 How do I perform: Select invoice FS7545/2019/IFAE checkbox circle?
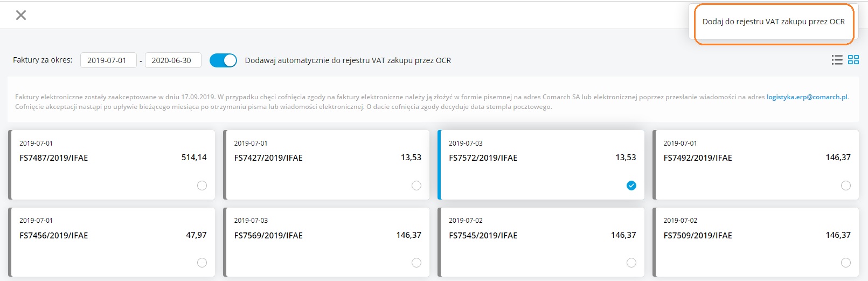pyautogui.click(x=631, y=263)
